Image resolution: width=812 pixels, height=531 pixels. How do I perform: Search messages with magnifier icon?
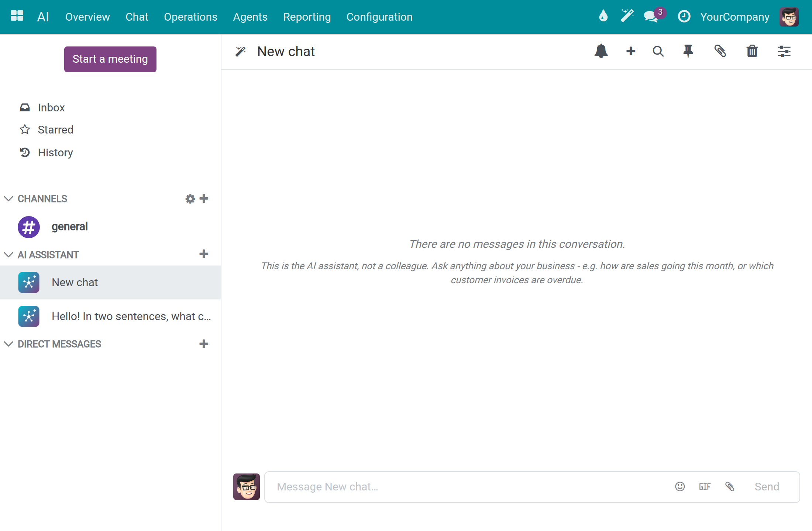tap(658, 51)
